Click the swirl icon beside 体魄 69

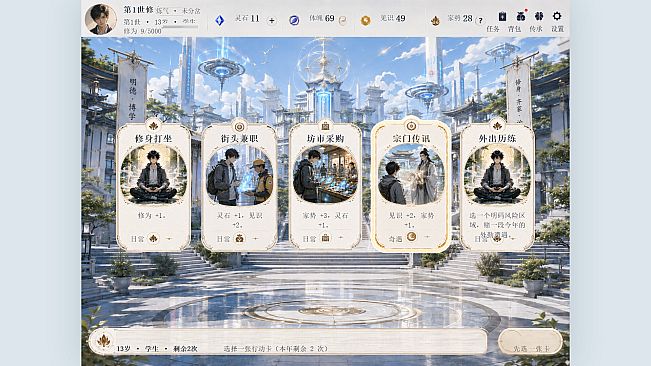point(343,20)
